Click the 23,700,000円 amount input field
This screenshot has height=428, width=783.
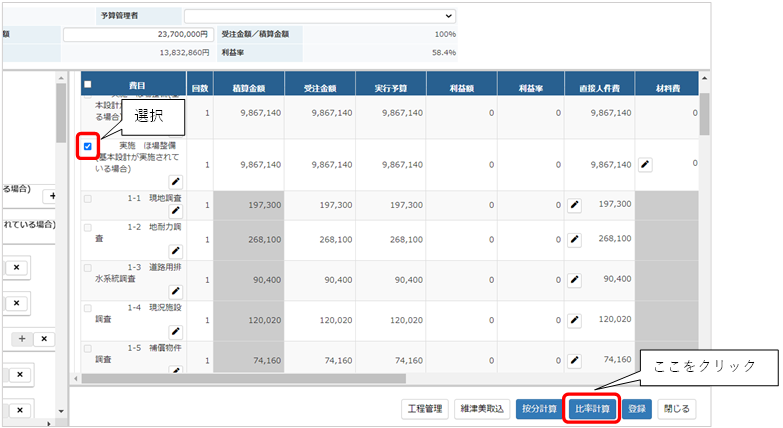tap(138, 34)
